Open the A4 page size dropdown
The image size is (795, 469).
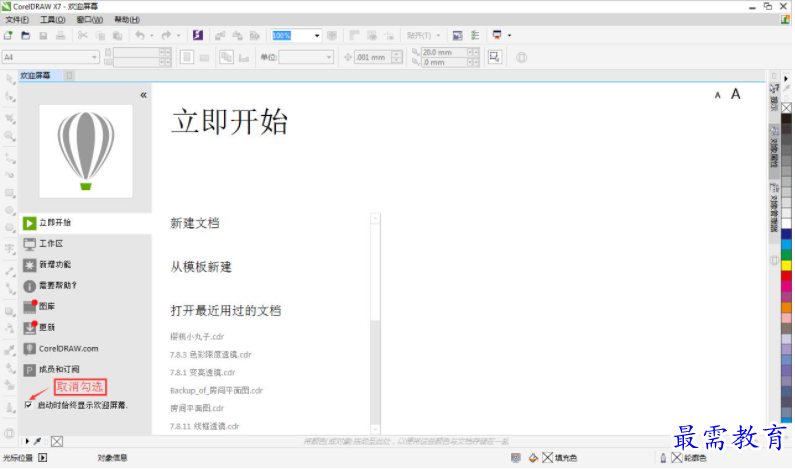(94, 57)
